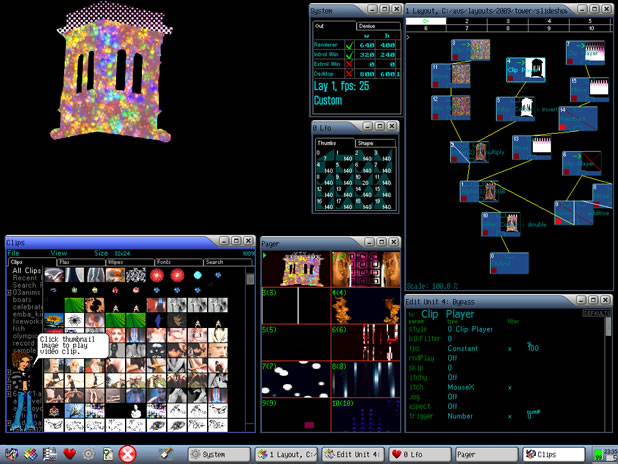Toggle the Extrnl Win red X
618x465 pixels.
(348, 62)
